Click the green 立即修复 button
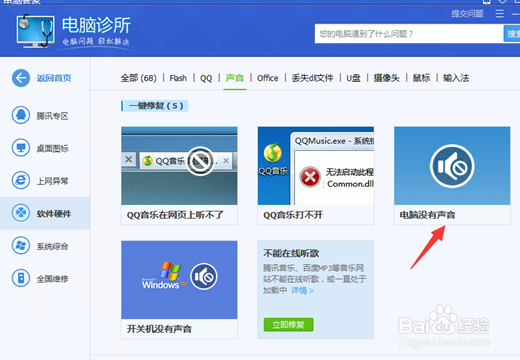 coord(288,324)
